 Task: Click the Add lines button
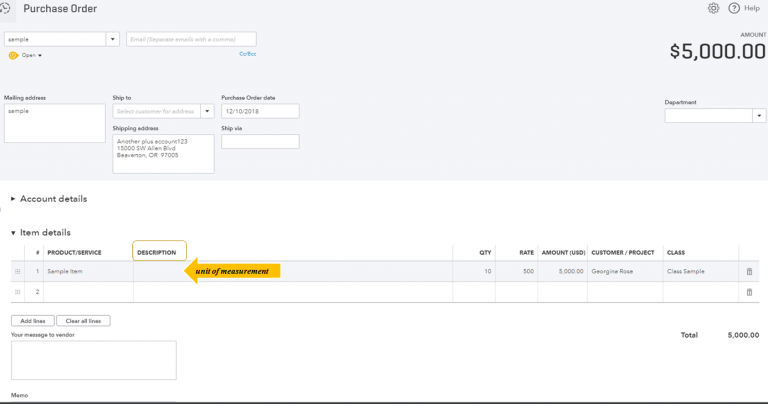click(x=32, y=321)
